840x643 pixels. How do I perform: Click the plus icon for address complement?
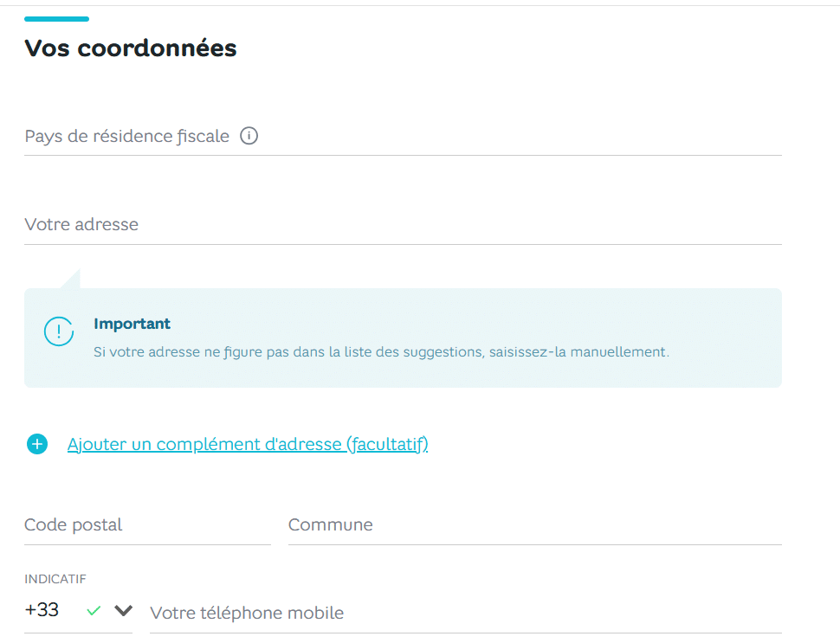tap(37, 445)
